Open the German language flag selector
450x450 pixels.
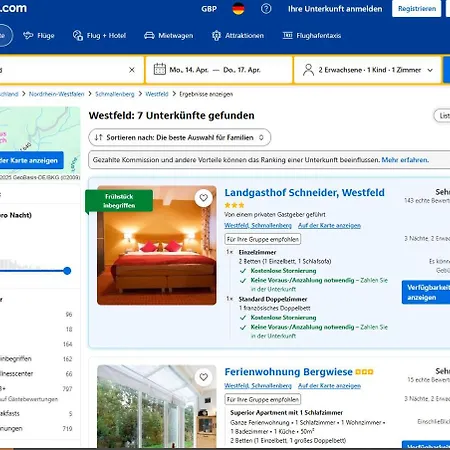(x=238, y=9)
